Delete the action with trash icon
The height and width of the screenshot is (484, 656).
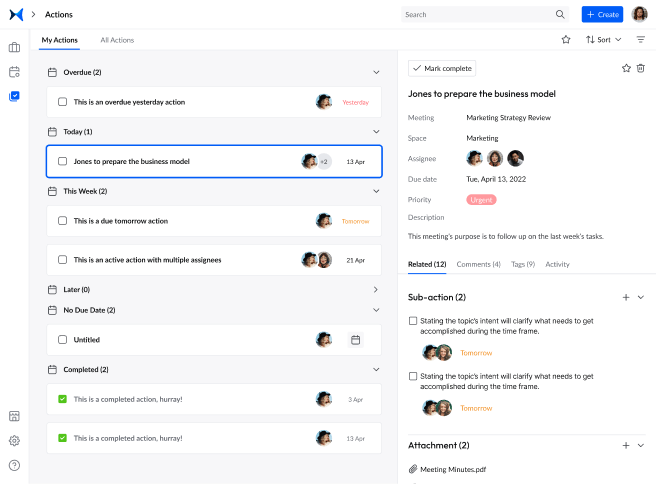click(641, 68)
